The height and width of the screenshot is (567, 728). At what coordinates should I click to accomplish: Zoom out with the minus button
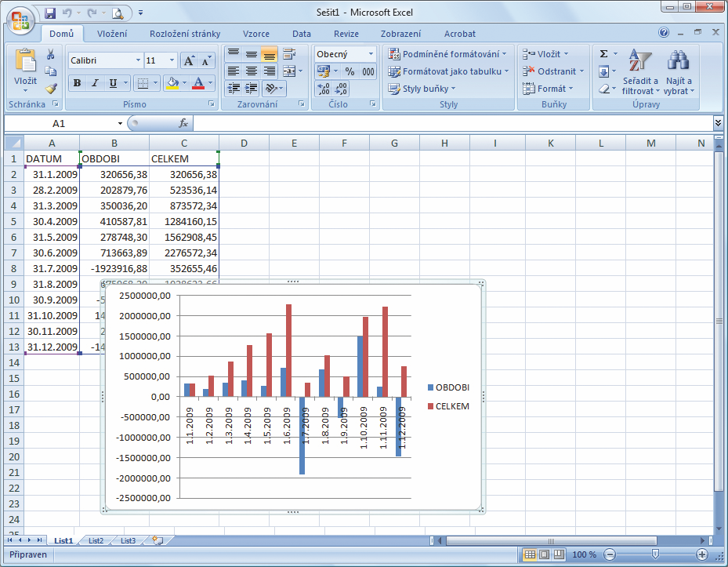point(610,554)
